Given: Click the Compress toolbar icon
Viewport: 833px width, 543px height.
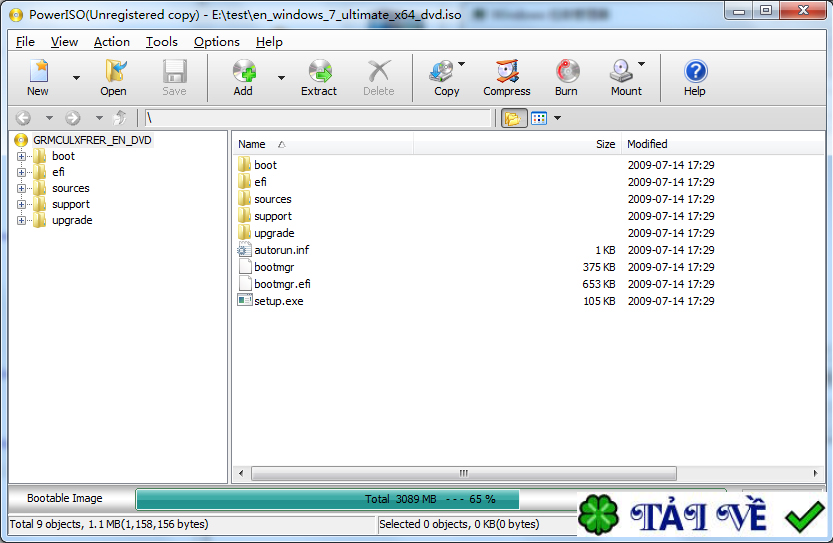Looking at the screenshot, I should coord(507,71).
